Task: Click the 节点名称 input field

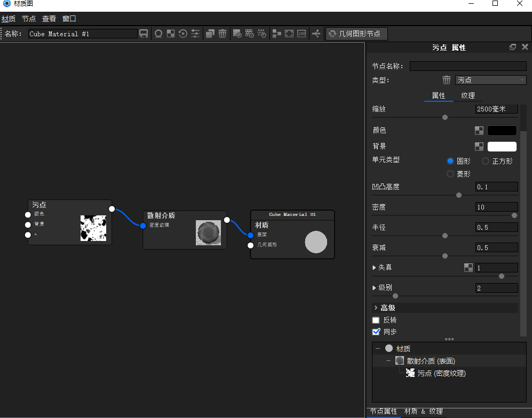Action: click(x=468, y=66)
